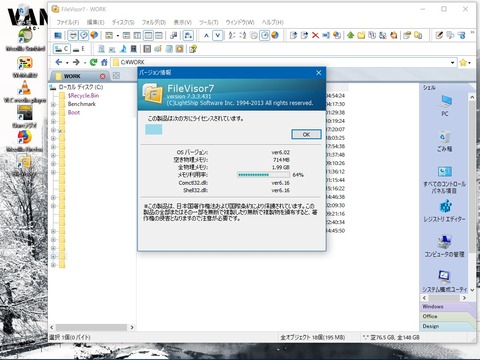Open レジストリ エディター in shell panel
480x360 pixels.
tap(445, 211)
